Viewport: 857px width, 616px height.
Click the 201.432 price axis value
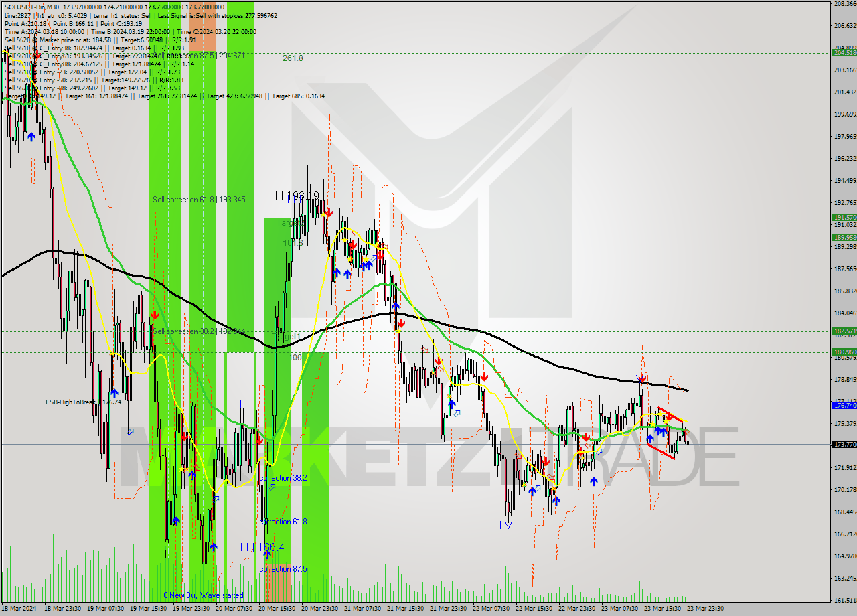click(x=844, y=92)
